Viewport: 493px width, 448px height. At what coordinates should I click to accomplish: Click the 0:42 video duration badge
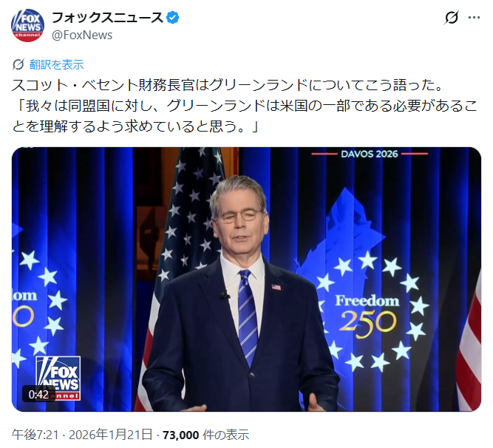38,394
